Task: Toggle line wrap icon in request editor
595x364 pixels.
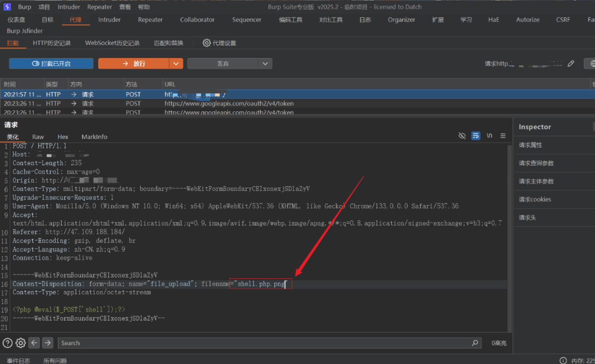Action: click(x=476, y=136)
